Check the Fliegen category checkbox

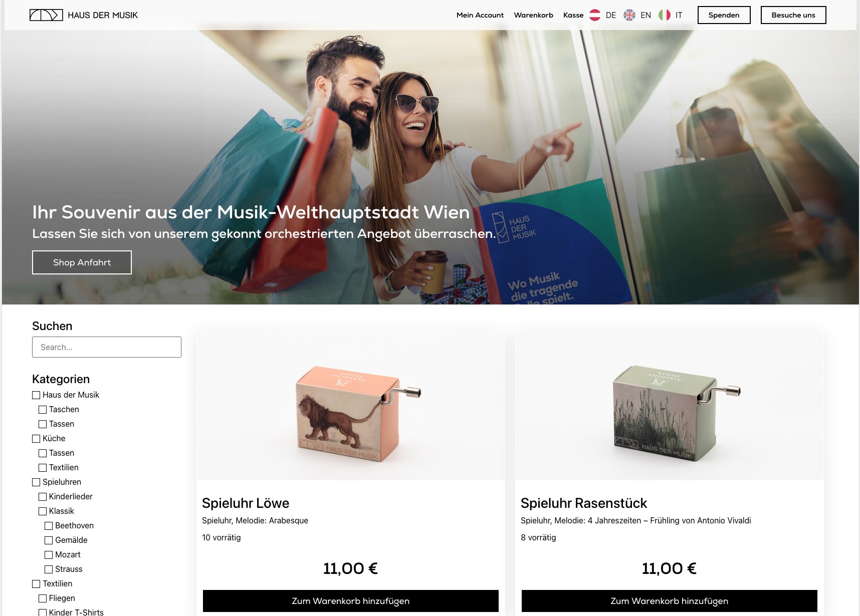tap(43, 598)
